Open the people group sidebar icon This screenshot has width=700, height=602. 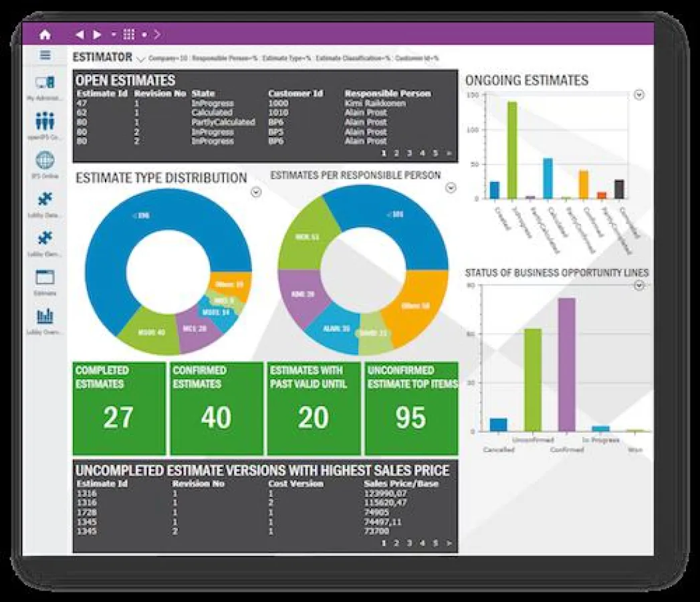(45, 122)
